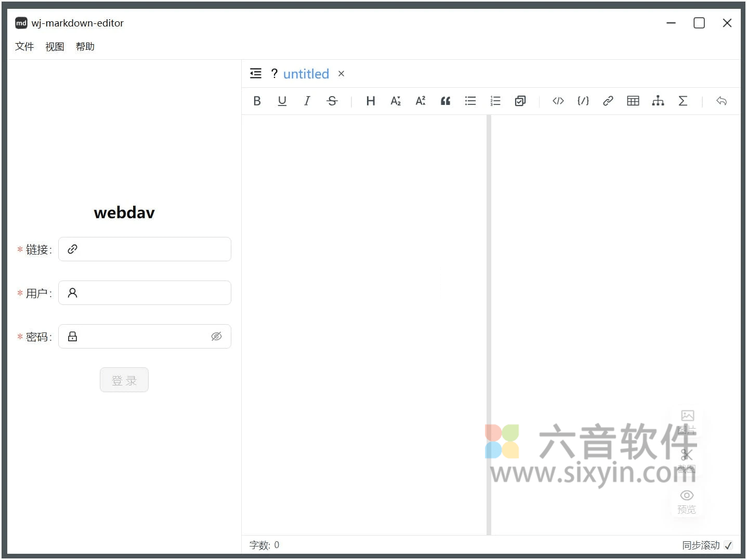Insert a bullet list
This screenshot has height=560, width=747.
point(470,101)
